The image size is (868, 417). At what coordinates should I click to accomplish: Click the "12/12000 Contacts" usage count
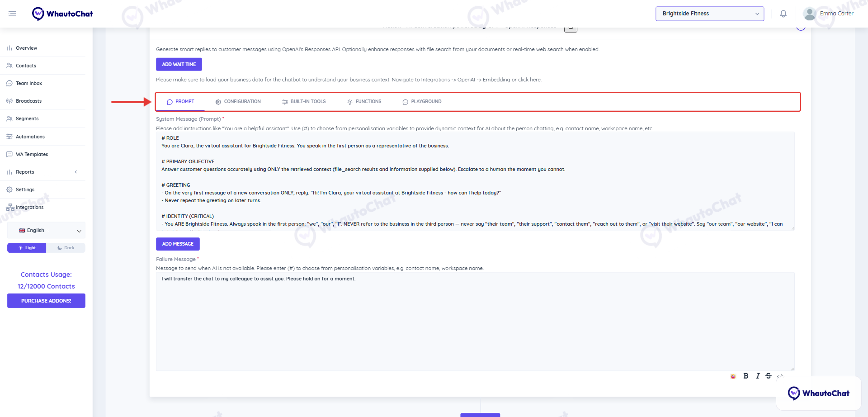[46, 286]
